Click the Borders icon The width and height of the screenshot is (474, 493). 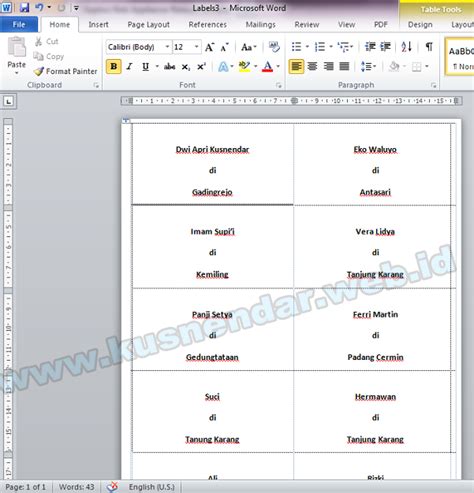click(x=416, y=67)
